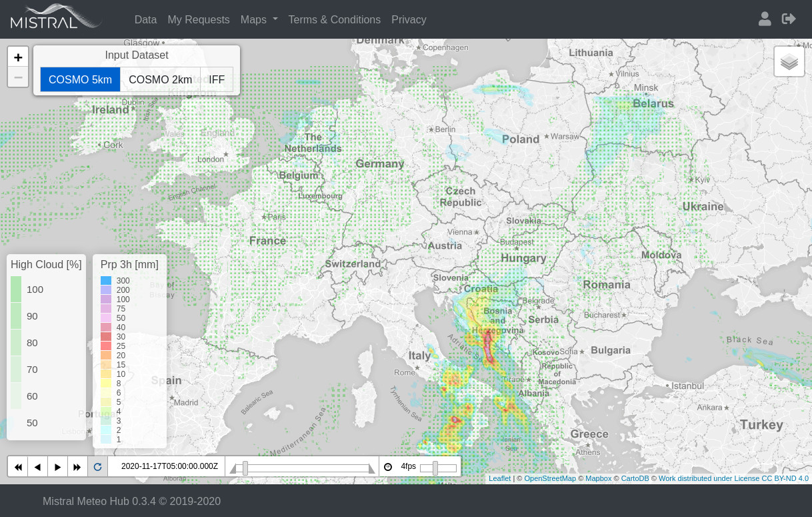Open the Privacy page
The height and width of the screenshot is (517, 812).
(x=409, y=19)
